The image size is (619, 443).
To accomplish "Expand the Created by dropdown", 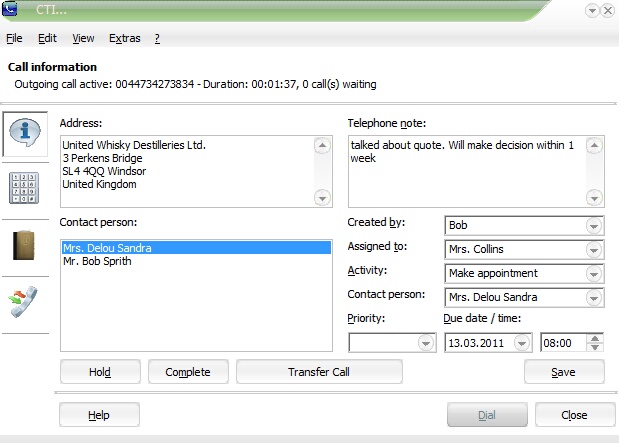I will [x=595, y=225].
